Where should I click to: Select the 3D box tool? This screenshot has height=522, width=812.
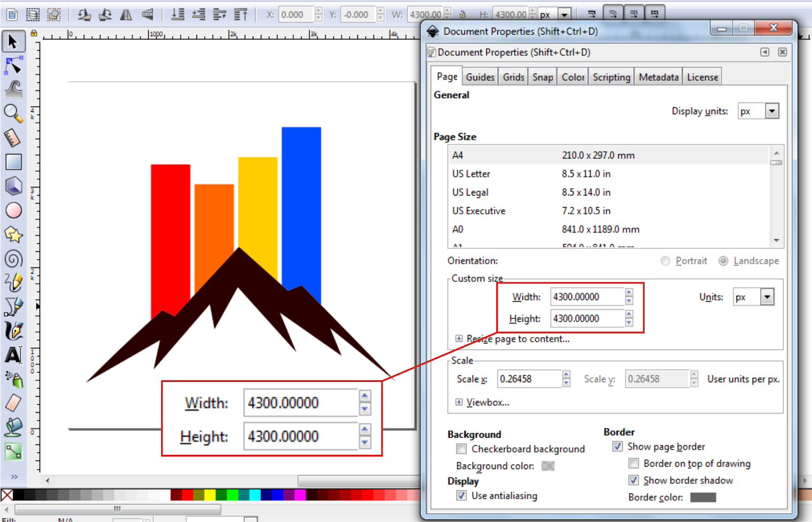coord(14,185)
